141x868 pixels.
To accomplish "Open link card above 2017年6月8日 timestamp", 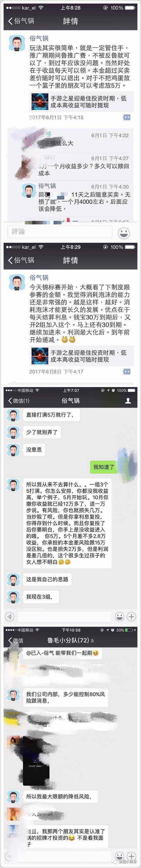I will click(82, 357).
